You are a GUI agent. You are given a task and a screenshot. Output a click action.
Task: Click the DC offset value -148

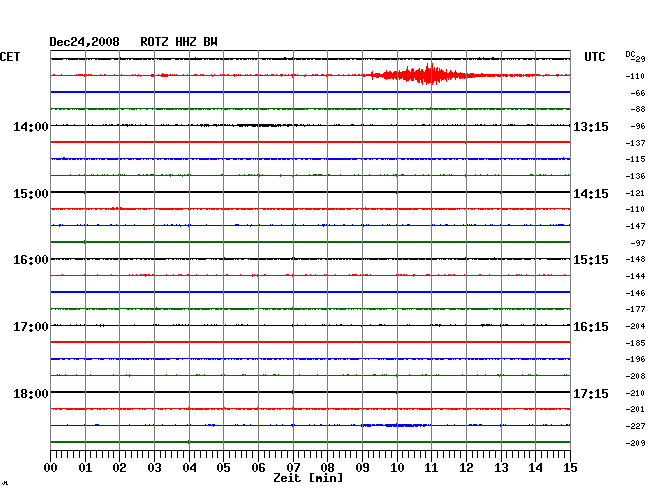(635, 259)
